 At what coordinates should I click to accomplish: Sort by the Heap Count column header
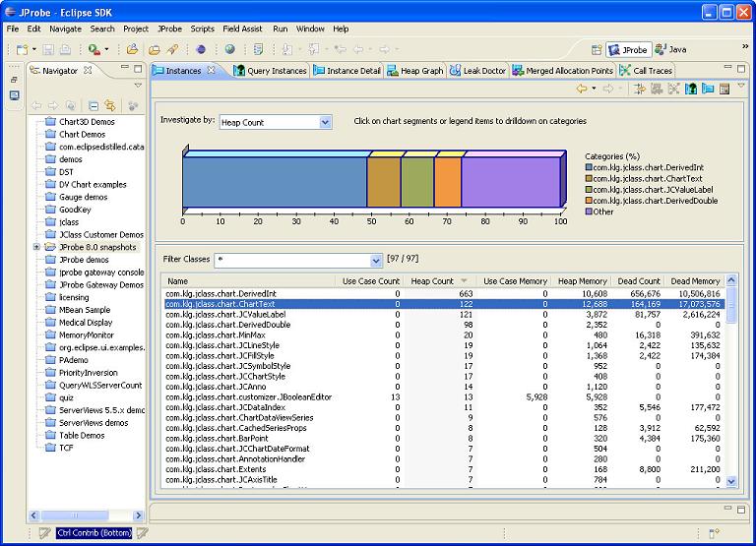[439, 281]
